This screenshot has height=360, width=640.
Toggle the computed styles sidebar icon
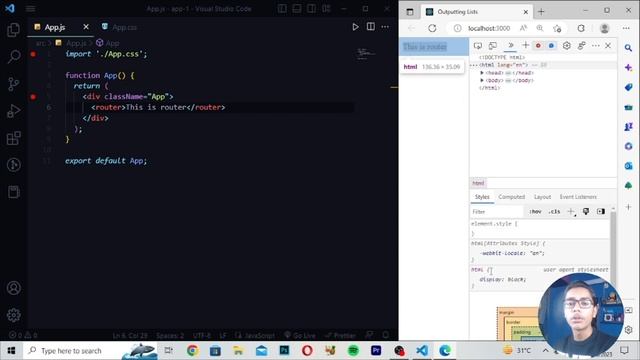[601, 211]
